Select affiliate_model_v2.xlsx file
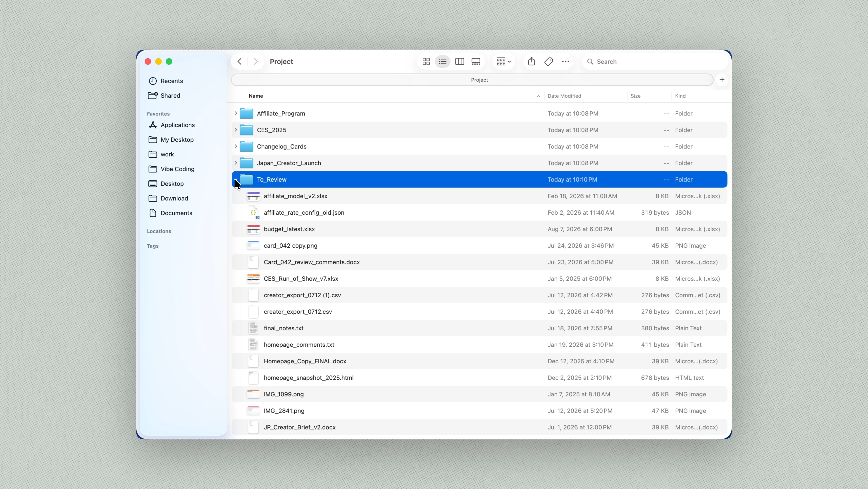Viewport: 868px width, 489px height. point(479,196)
